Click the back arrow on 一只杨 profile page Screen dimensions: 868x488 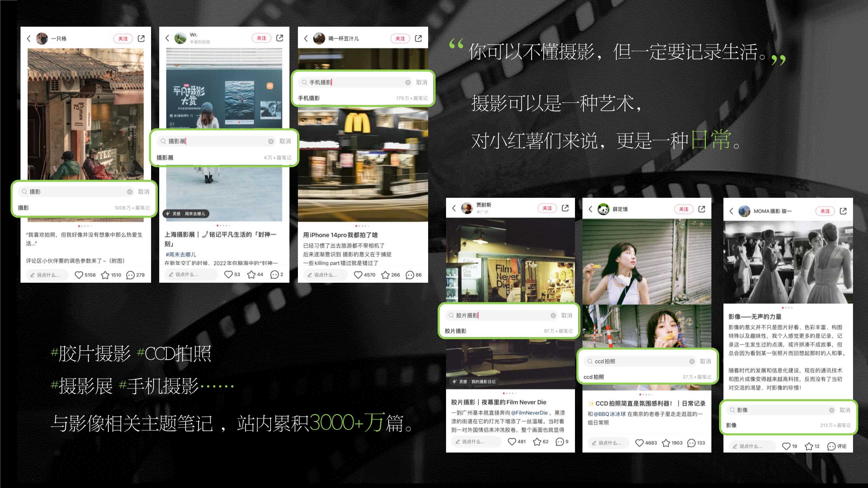tap(30, 38)
